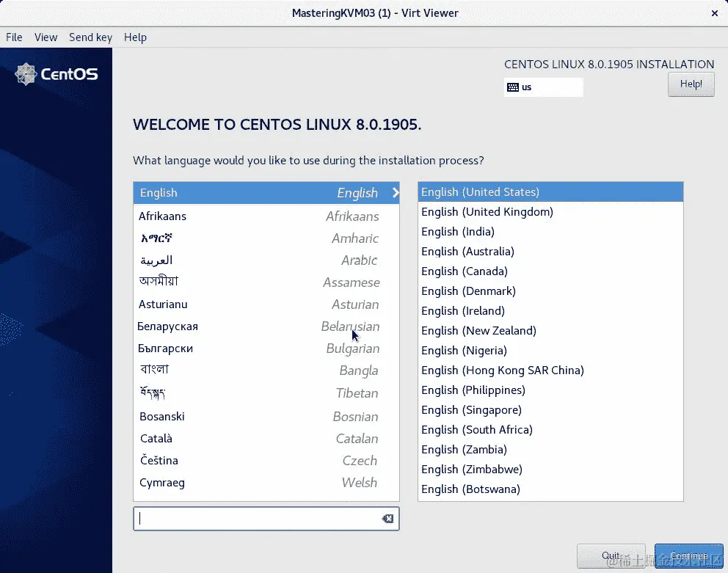Open the File menu
The image size is (728, 573).
click(14, 37)
